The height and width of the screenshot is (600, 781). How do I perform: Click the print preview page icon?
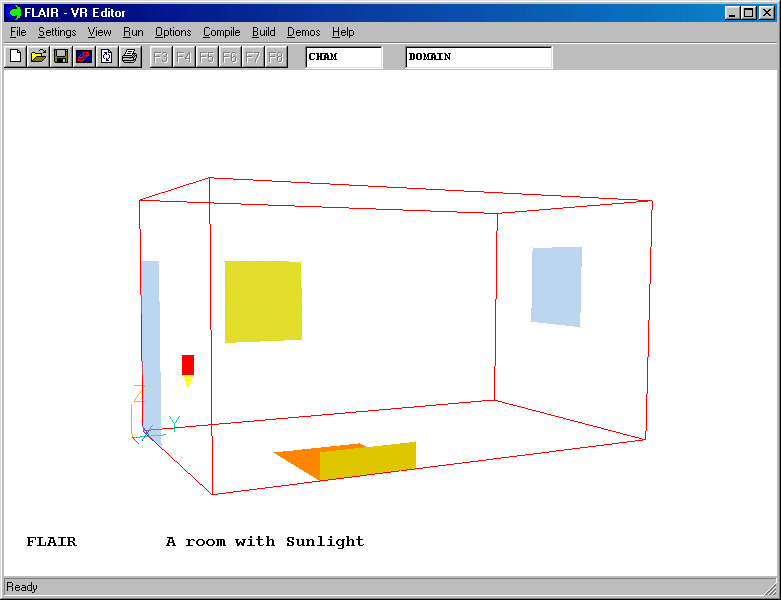point(107,57)
